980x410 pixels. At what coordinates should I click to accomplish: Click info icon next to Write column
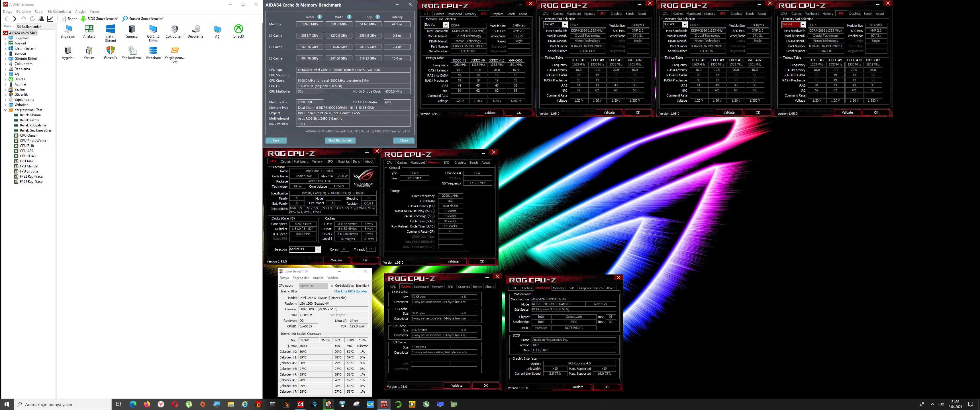pos(349,17)
